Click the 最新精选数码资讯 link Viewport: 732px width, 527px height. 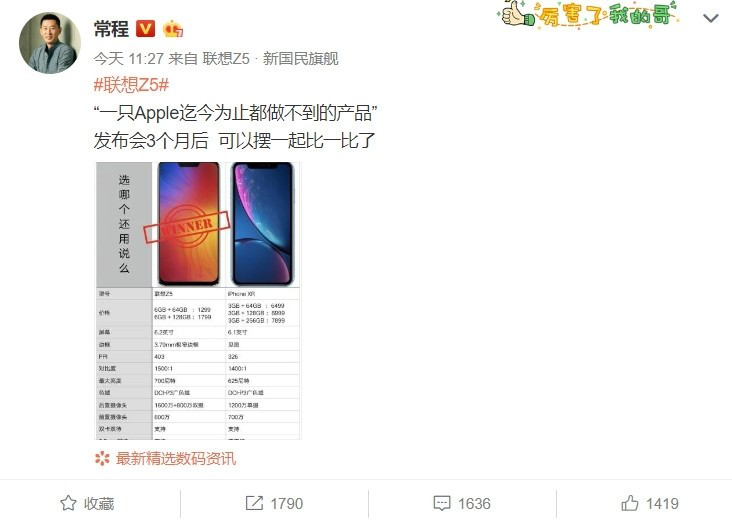tap(176, 458)
